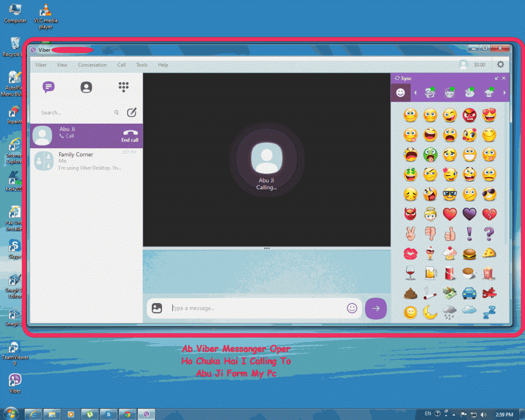Insert the thumbs down emoticon
This screenshot has width=525, height=420.
(x=430, y=234)
